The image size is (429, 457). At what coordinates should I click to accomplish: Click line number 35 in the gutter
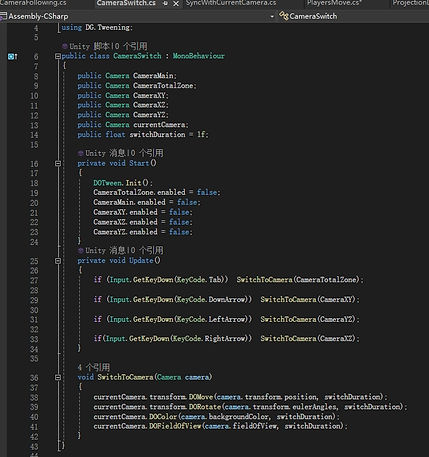coord(34,359)
